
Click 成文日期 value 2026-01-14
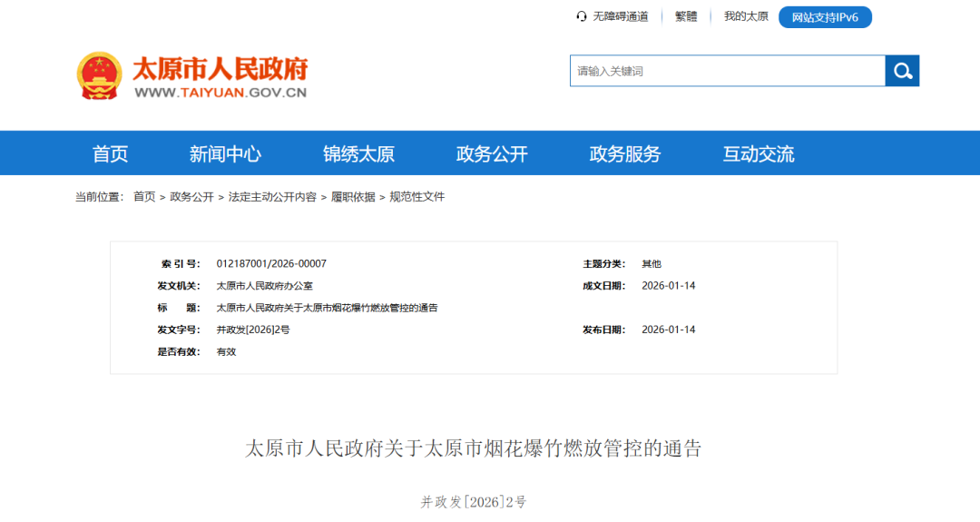click(668, 286)
